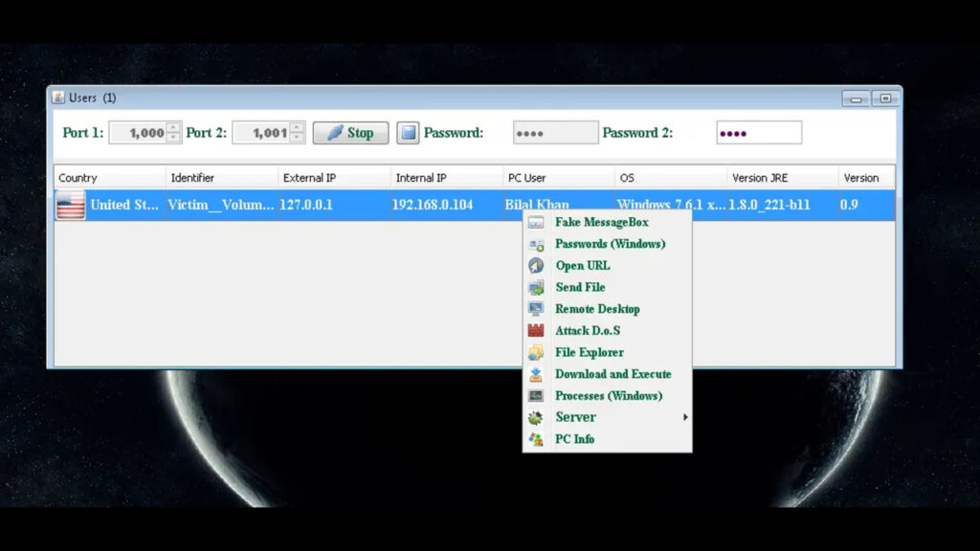Decrease Port 1 with down arrow
The width and height of the screenshot is (980, 551).
tap(174, 138)
